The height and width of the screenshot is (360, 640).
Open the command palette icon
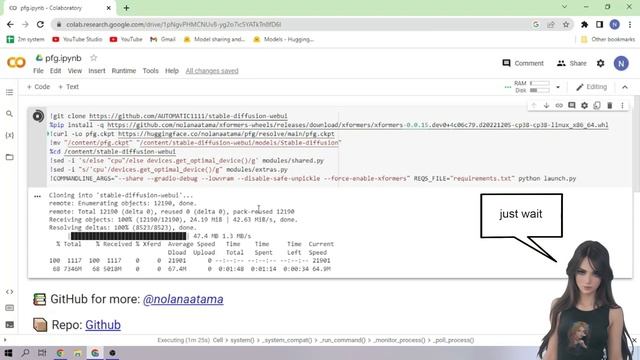[x=9, y=308]
